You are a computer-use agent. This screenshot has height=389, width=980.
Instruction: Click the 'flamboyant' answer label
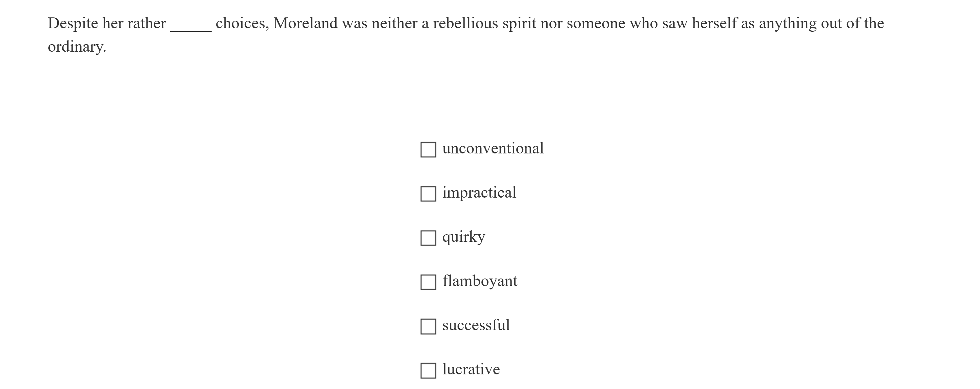tap(479, 281)
